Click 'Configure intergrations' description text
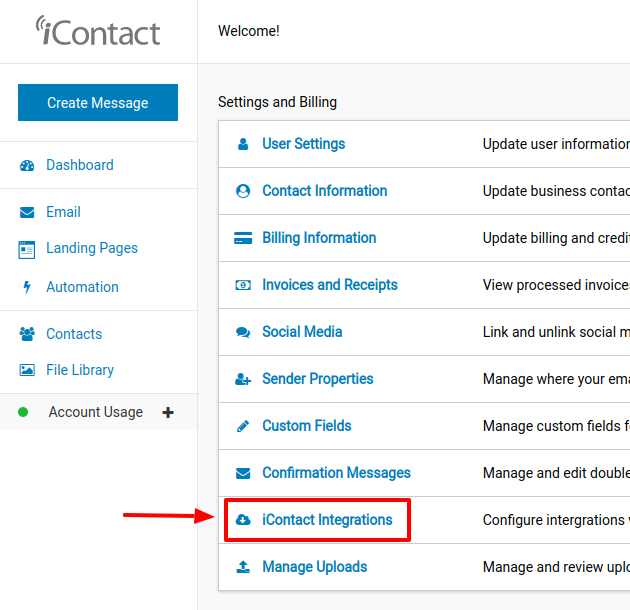Screen dimensions: 630x610 pyautogui.click(x=556, y=520)
